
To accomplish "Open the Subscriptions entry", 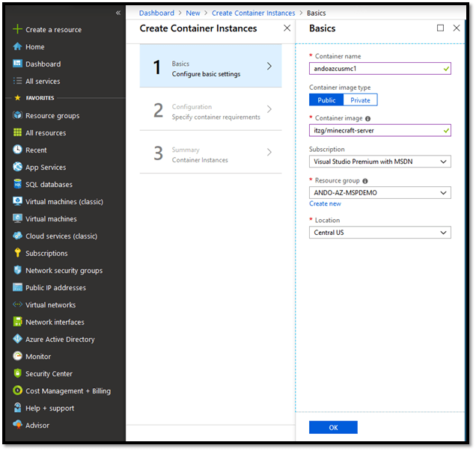I will click(46, 254).
